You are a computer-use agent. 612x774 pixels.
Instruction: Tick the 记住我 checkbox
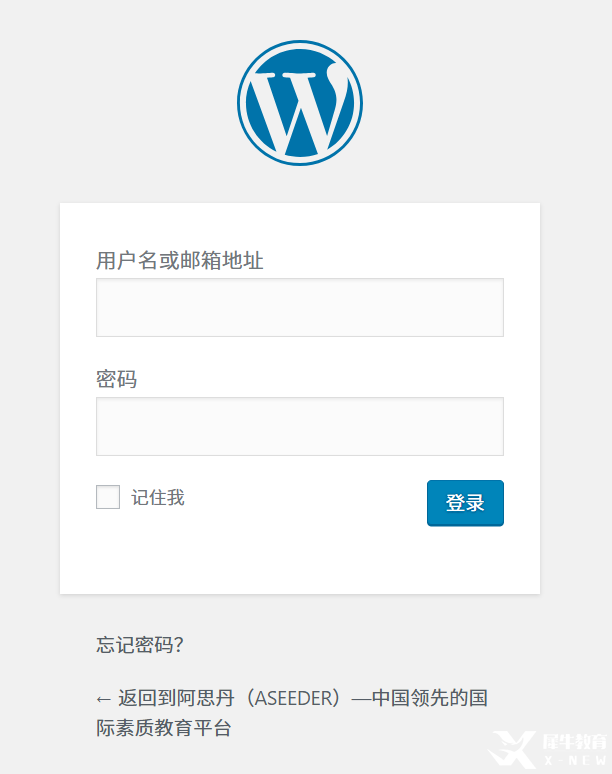[108, 497]
